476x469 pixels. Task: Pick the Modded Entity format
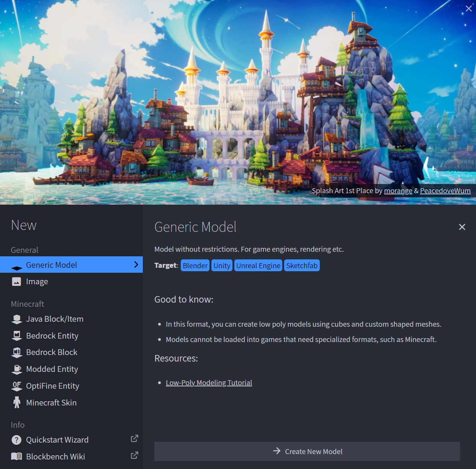pos(71,369)
